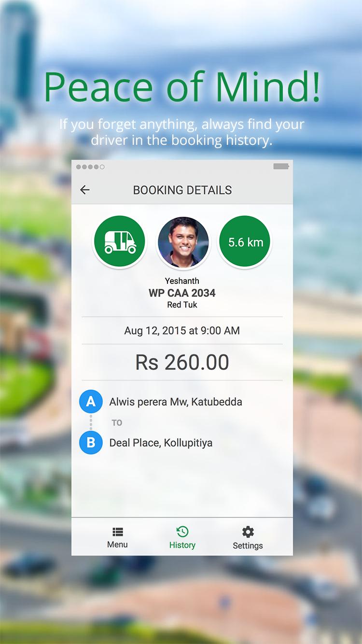Select pickup address Alwis perera Mw, Katubedda

pyautogui.click(x=176, y=402)
